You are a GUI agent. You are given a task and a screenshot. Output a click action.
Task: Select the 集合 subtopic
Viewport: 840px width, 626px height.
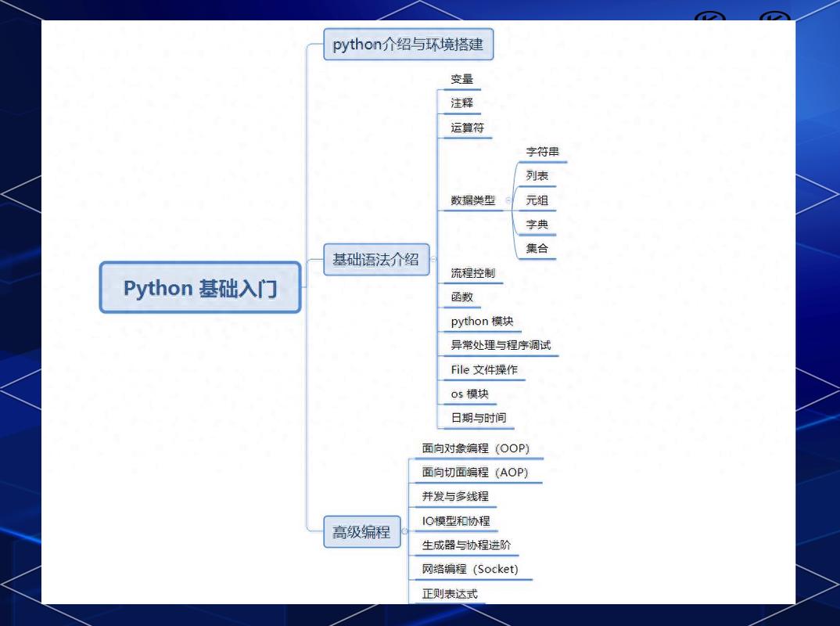(x=537, y=248)
